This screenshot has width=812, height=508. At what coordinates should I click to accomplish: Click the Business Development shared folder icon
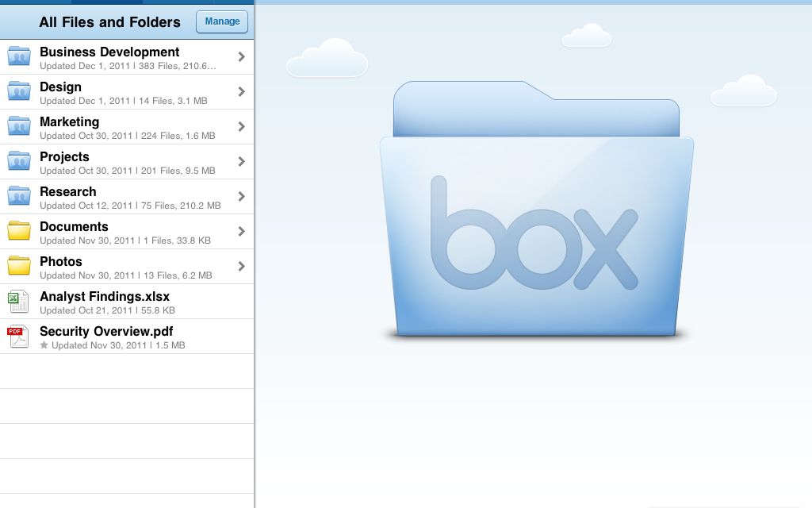point(19,56)
